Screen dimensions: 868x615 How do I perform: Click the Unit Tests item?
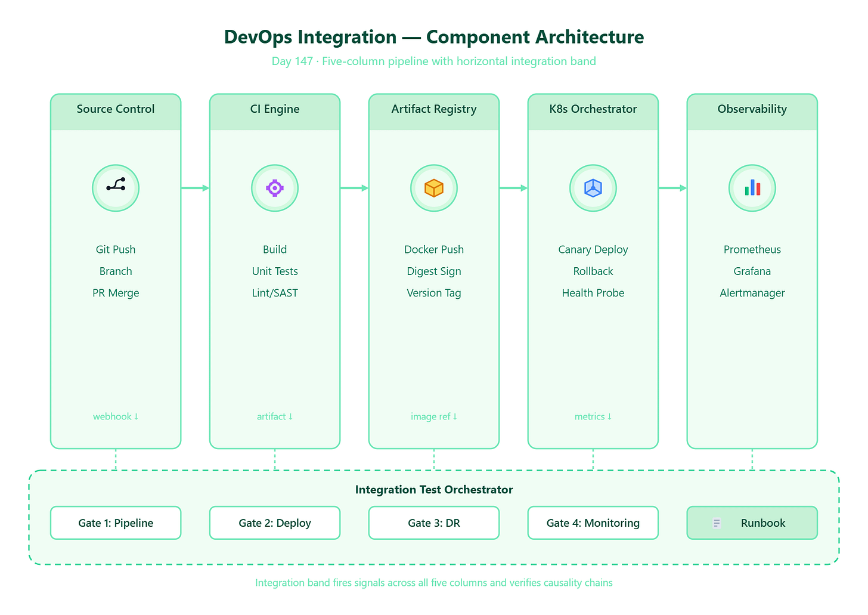coord(275,271)
